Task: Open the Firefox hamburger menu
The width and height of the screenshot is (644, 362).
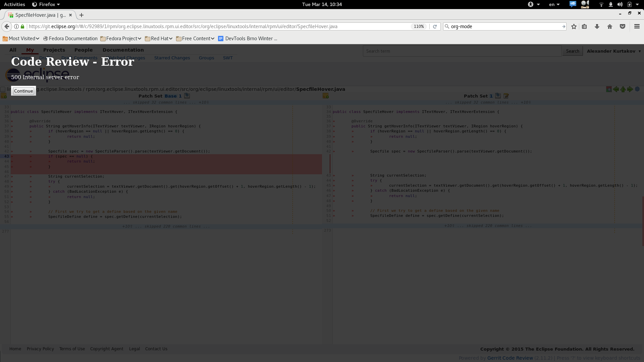Action: (x=637, y=26)
